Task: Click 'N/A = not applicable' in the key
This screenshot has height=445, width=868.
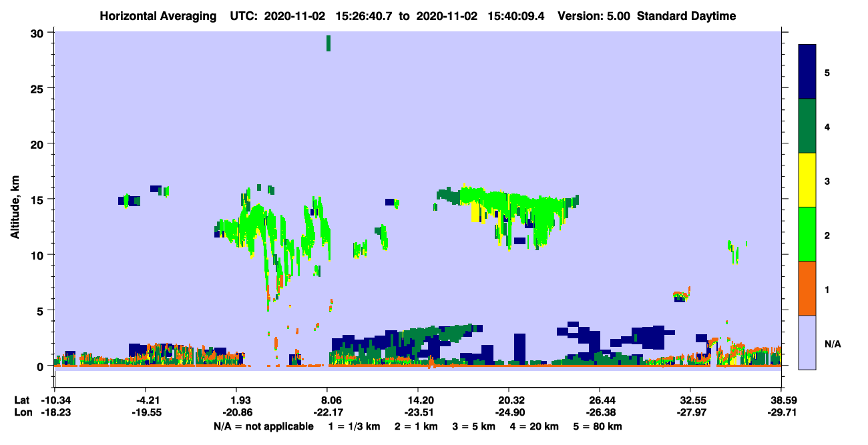Action: (x=264, y=426)
